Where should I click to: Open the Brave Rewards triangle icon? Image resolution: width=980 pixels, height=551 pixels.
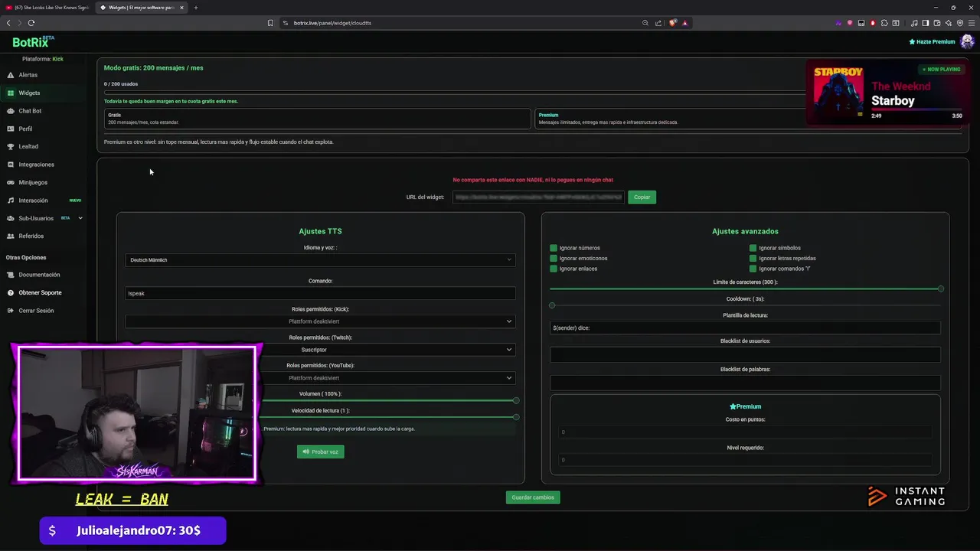coord(685,23)
